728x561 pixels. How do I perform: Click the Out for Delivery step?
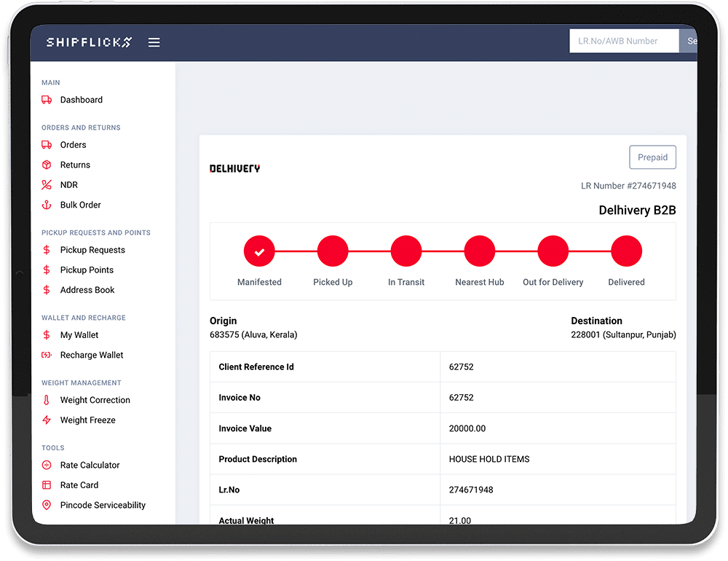[x=553, y=251]
